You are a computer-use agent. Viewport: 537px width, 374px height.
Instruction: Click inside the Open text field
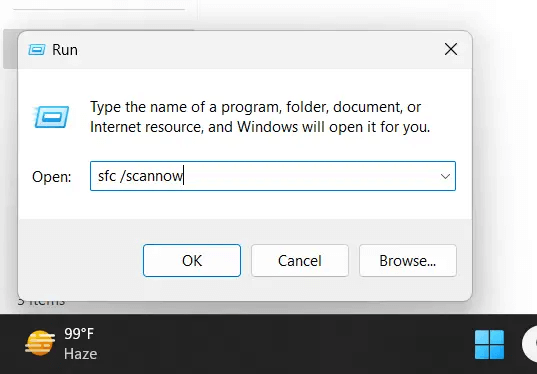click(273, 176)
